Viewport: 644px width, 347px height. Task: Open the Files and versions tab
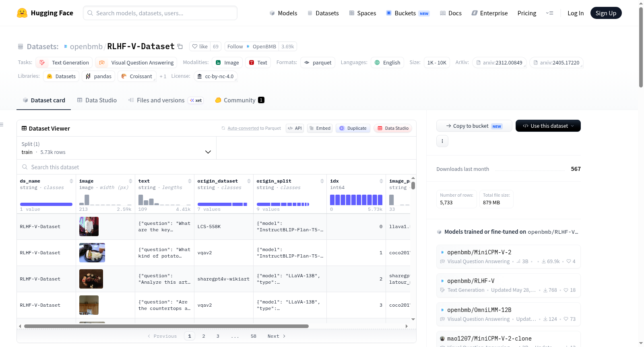pyautogui.click(x=166, y=100)
